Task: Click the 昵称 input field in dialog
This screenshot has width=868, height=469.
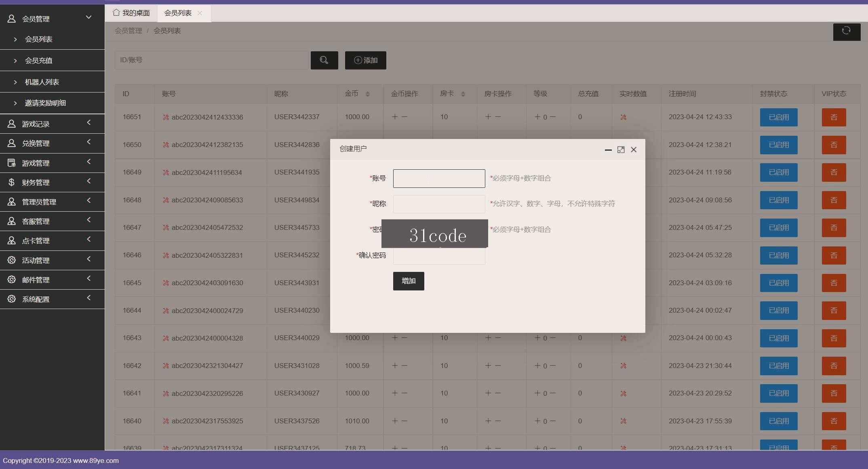Action: tap(439, 204)
